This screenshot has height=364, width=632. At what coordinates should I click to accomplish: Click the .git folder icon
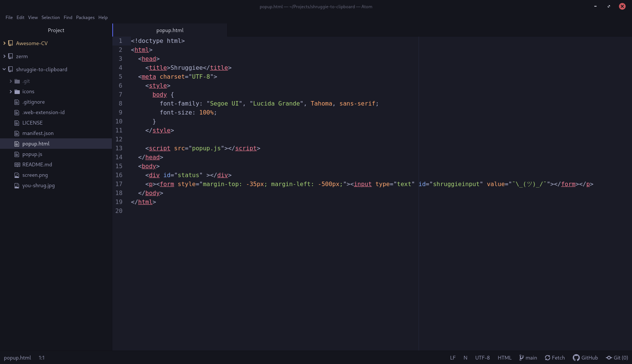tap(17, 81)
